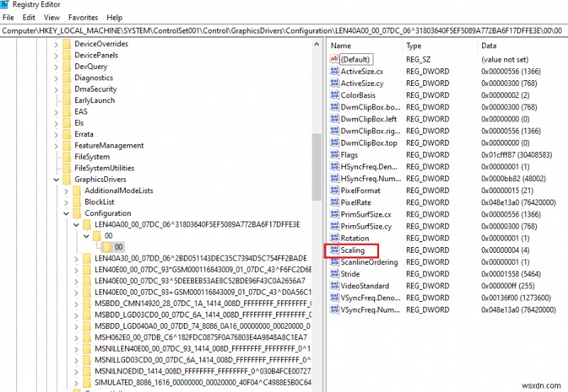Click the VideoStandard DWORD icon
The image size is (568, 392).
pyautogui.click(x=334, y=286)
